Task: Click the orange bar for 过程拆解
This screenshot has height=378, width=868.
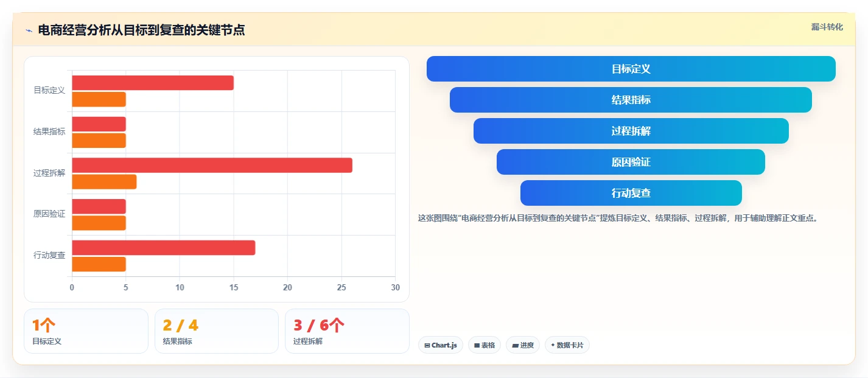Action: (104, 181)
